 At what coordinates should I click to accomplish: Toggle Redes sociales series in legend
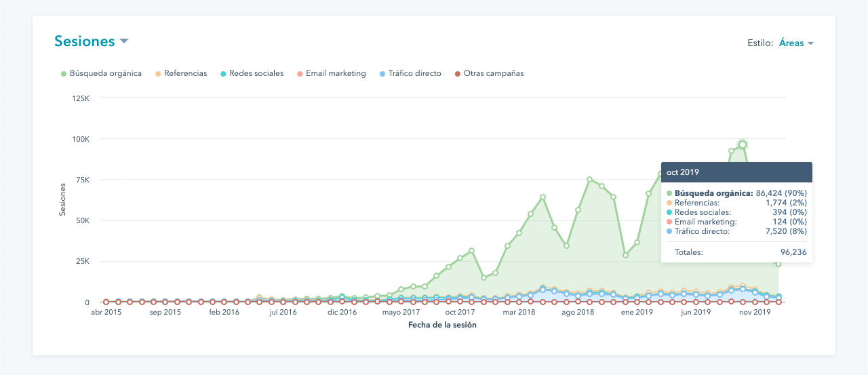[x=256, y=73]
